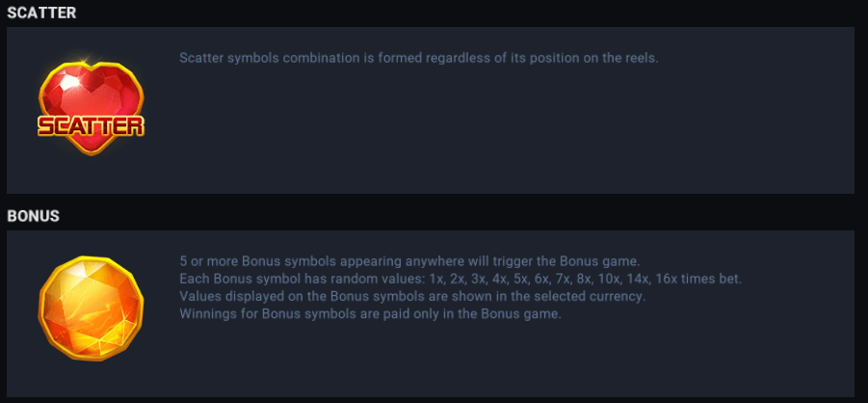This screenshot has height=403, width=868.
Task: Click the 'Winnings for Bonus symbols' line
Action: pos(370,314)
